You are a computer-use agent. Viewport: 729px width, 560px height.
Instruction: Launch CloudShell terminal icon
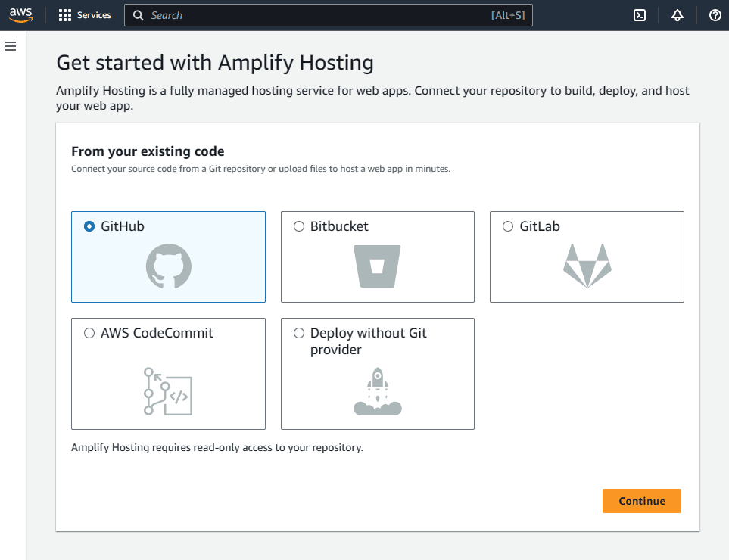pyautogui.click(x=640, y=15)
